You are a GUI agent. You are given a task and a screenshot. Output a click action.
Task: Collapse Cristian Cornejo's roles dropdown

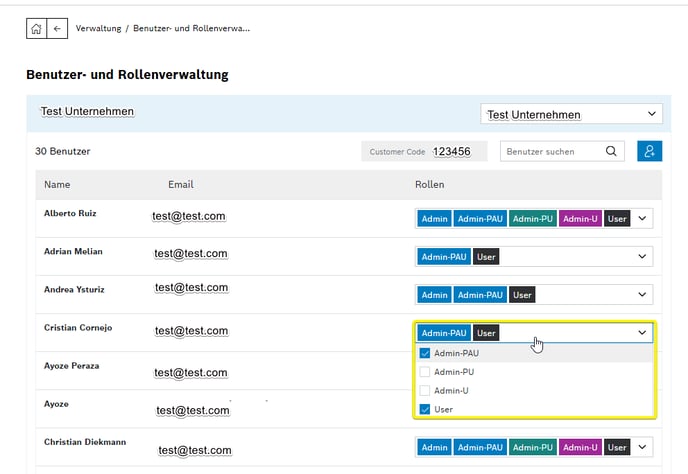tap(642, 333)
